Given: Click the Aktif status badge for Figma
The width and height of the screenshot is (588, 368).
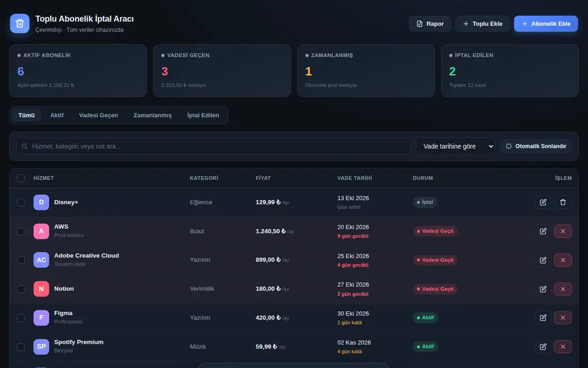Looking at the screenshot, I should tap(425, 318).
